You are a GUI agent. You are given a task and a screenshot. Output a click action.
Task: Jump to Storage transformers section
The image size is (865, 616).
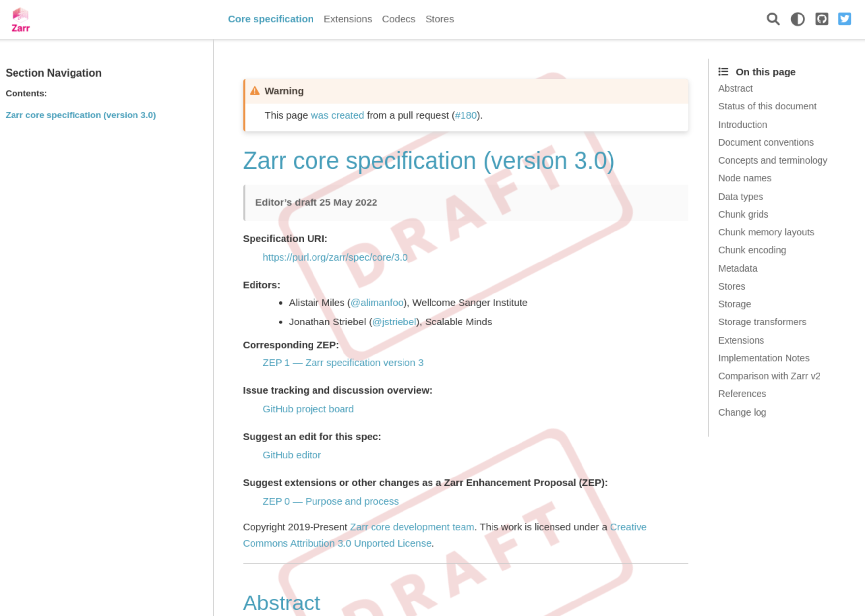pyautogui.click(x=762, y=322)
